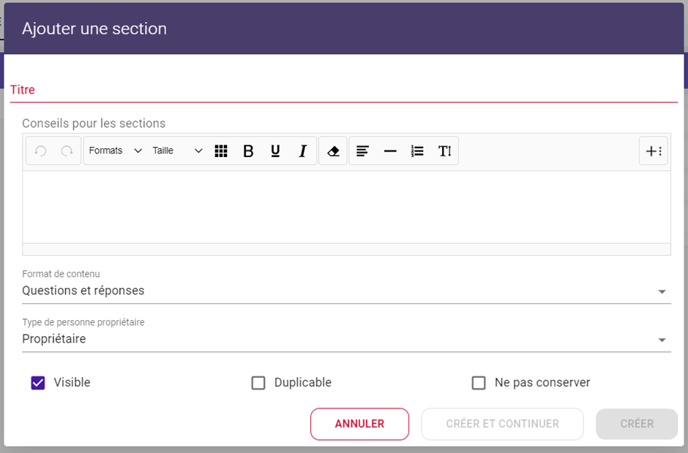This screenshot has height=453, width=688.
Task: Click the undo arrow icon
Action: 40,151
